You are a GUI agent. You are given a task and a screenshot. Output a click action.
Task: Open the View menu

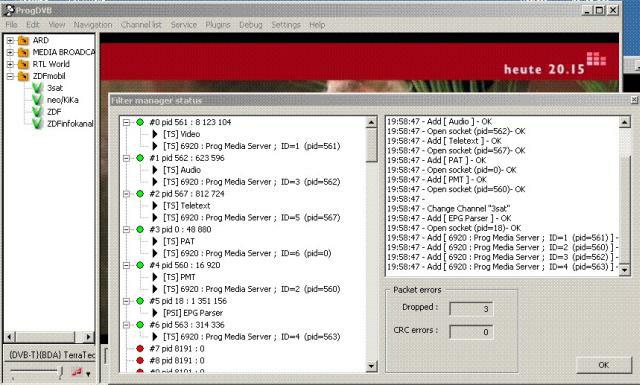(x=57, y=25)
